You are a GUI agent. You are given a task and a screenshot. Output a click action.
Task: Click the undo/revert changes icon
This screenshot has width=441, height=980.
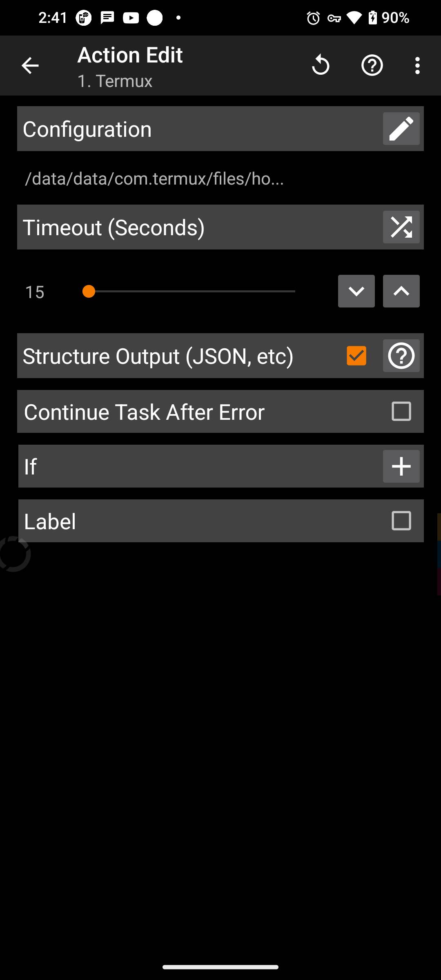click(321, 65)
